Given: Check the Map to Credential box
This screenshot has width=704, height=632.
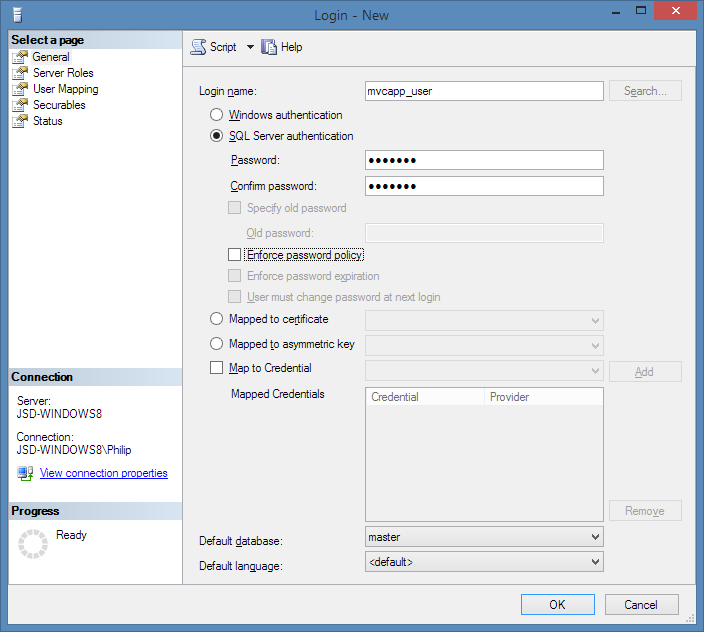Looking at the screenshot, I should [x=217, y=368].
